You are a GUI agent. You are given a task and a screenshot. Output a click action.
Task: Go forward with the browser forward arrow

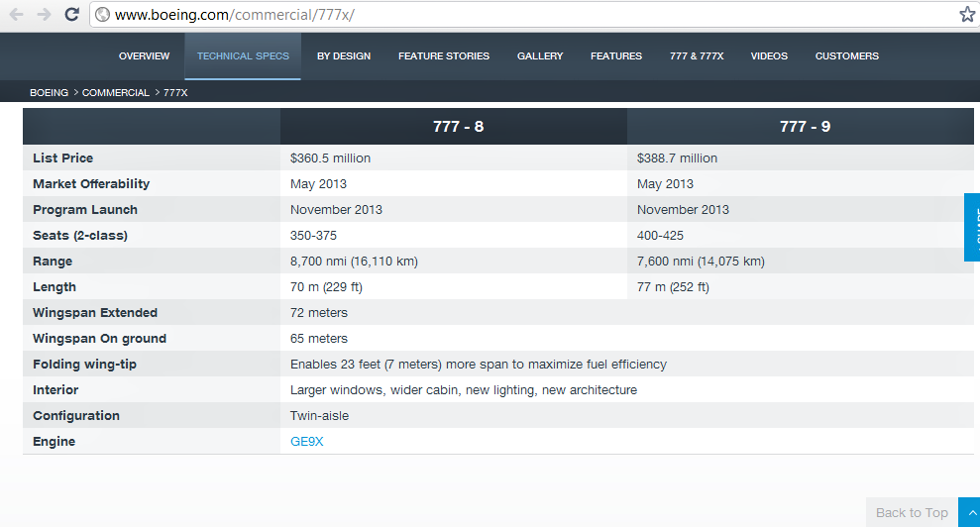[44, 15]
